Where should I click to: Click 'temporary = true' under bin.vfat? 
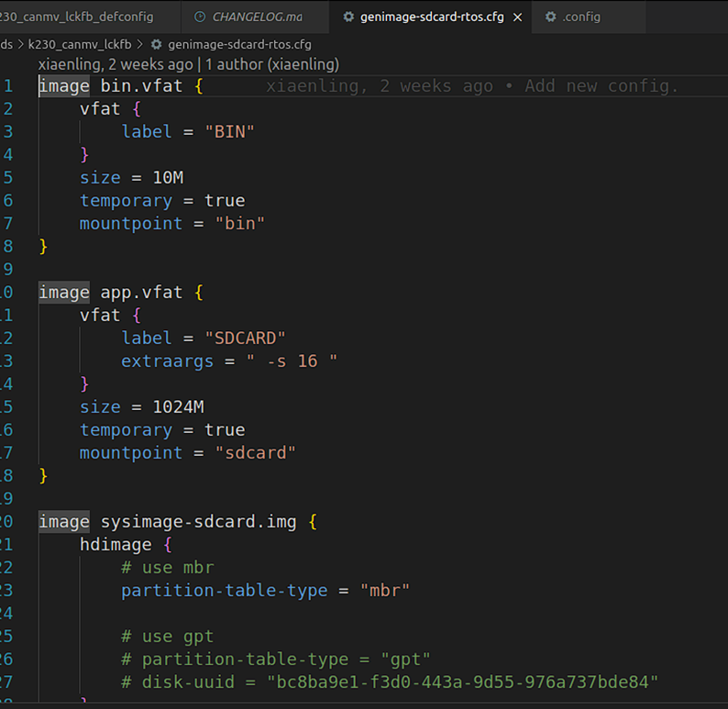coord(162,201)
